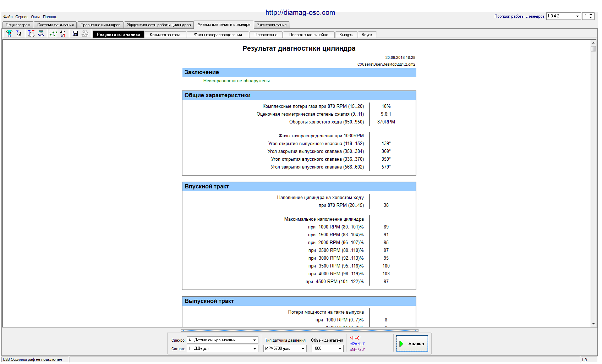Open the Окна menu
602x364 pixels.
click(x=35, y=17)
